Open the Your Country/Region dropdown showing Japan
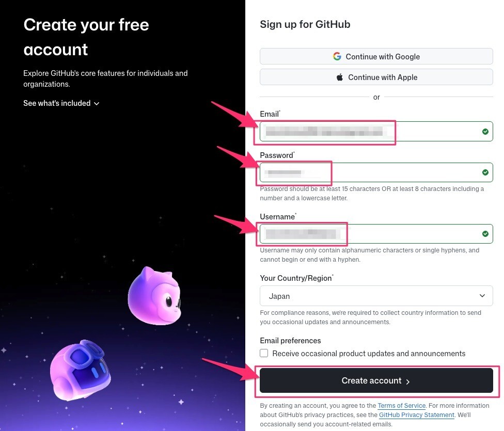Viewport: 504px width, 431px height. point(376,295)
